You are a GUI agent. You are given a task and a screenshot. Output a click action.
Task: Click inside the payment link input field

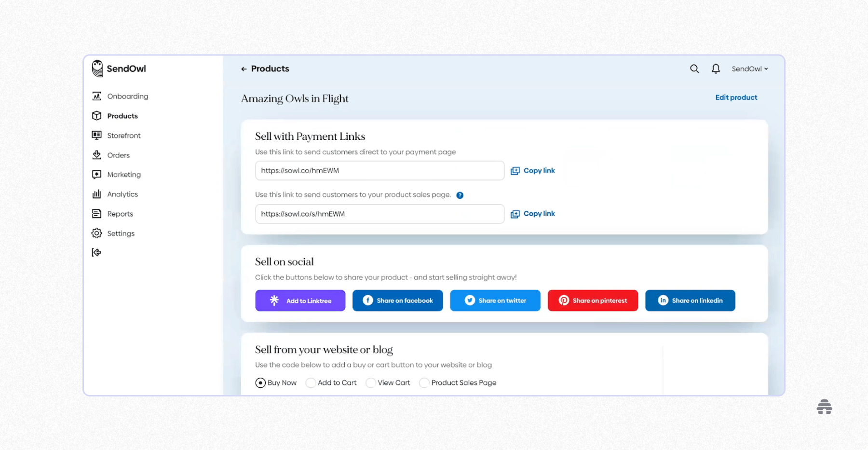click(380, 170)
